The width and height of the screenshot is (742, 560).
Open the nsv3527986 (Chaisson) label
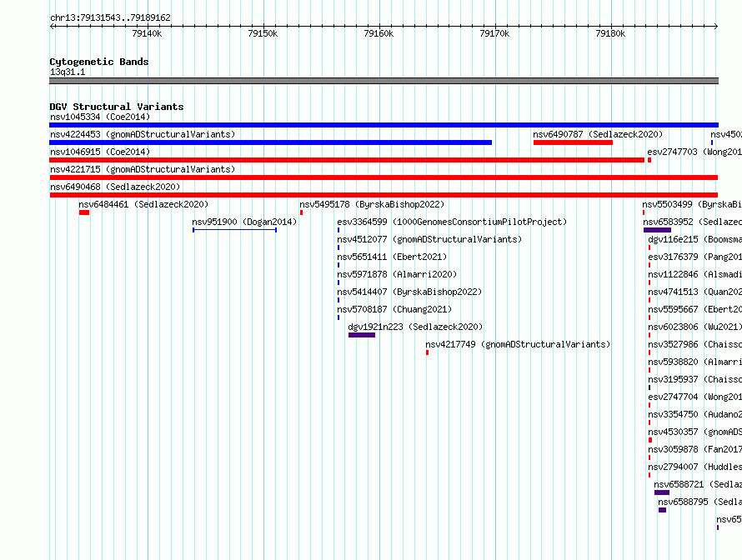pos(694,344)
